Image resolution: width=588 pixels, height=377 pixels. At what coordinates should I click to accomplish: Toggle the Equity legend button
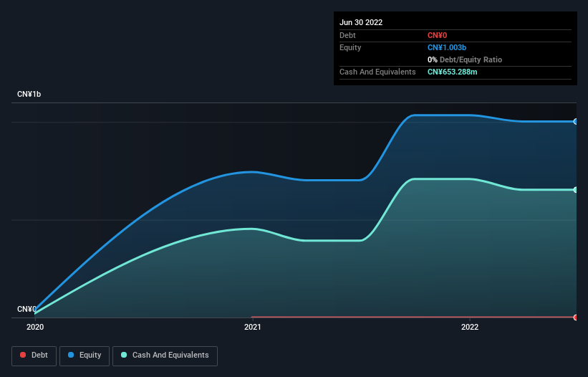tap(85, 355)
